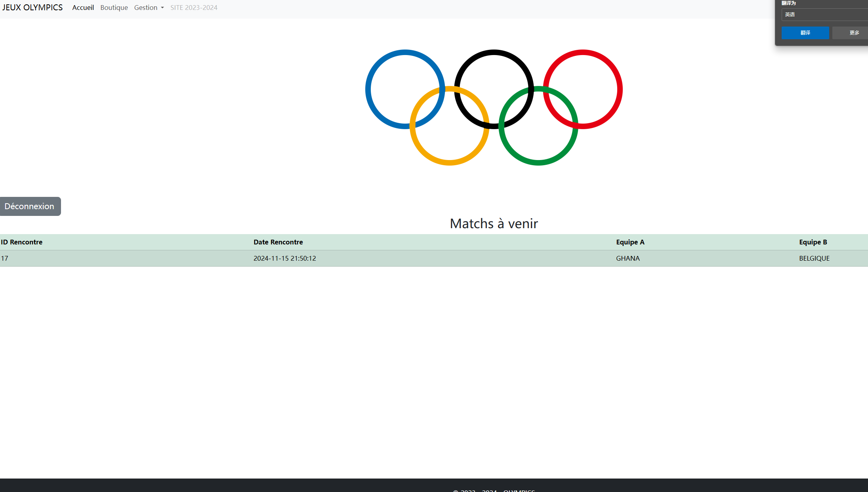The width and height of the screenshot is (868, 492).
Task: Click the Gestion dropdown caret arrow
Action: 162,8
